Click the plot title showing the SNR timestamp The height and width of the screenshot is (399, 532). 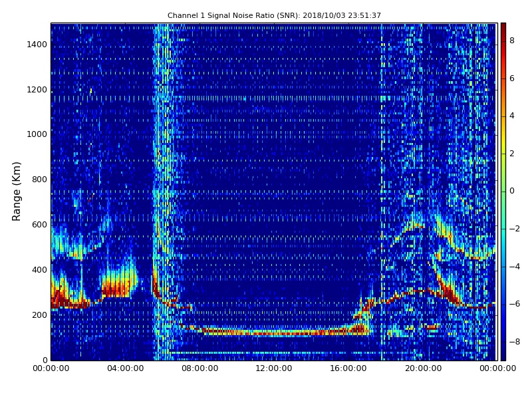click(x=274, y=15)
